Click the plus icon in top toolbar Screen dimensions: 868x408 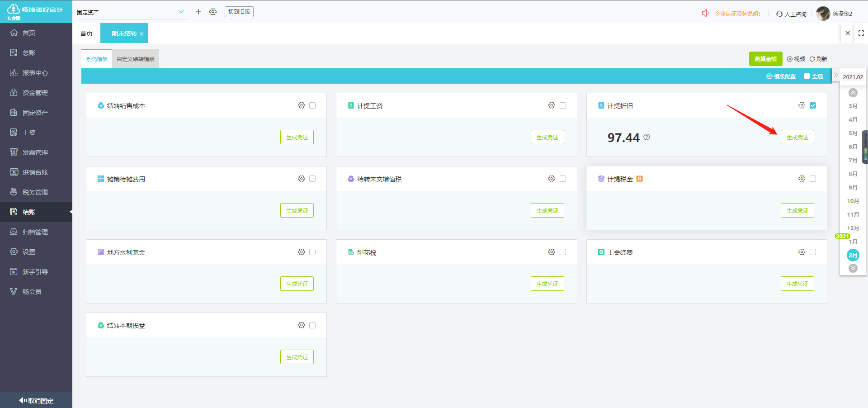point(198,12)
